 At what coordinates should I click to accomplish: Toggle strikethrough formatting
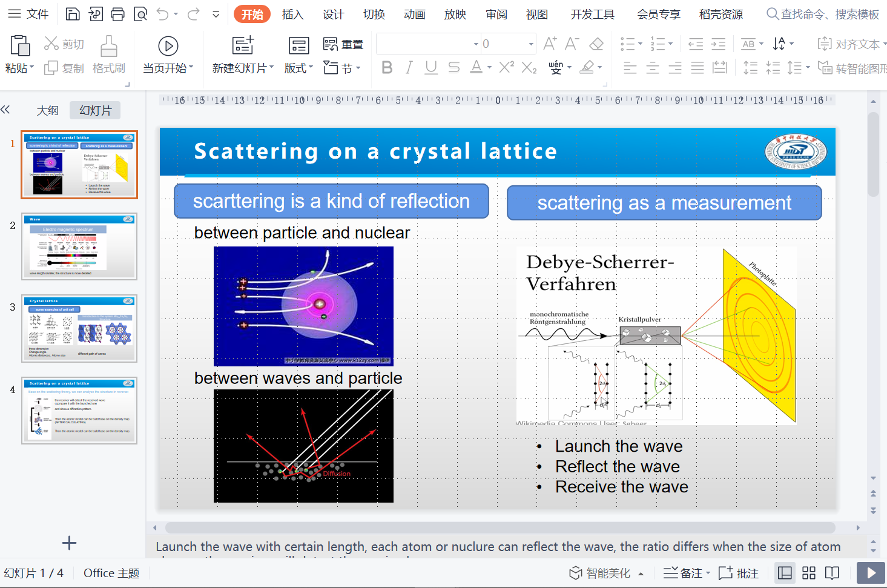coord(453,68)
